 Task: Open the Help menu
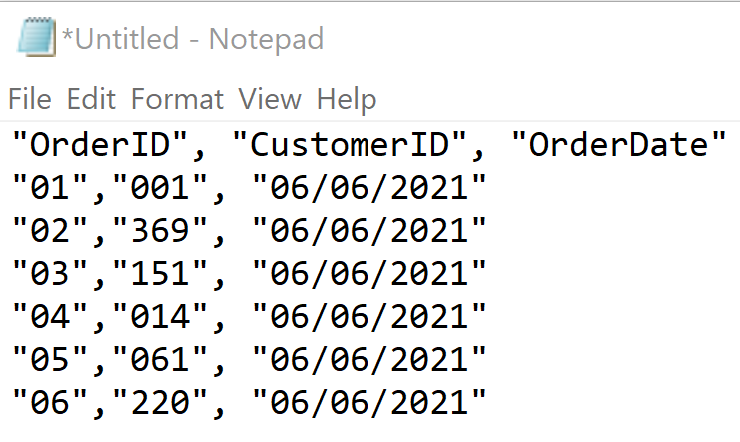tap(347, 99)
